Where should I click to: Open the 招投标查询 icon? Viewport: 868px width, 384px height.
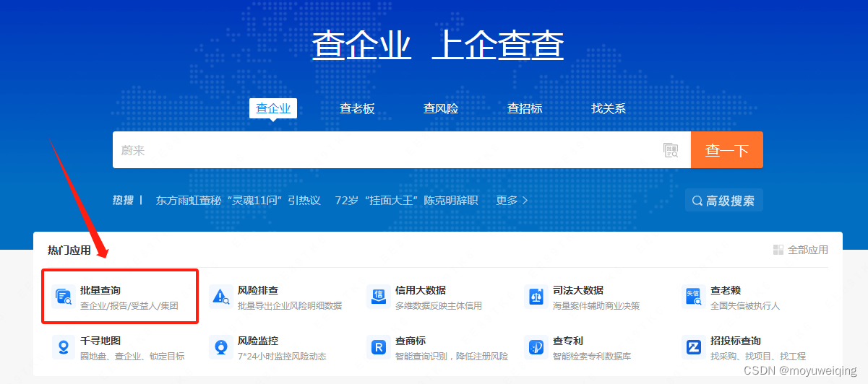click(693, 347)
